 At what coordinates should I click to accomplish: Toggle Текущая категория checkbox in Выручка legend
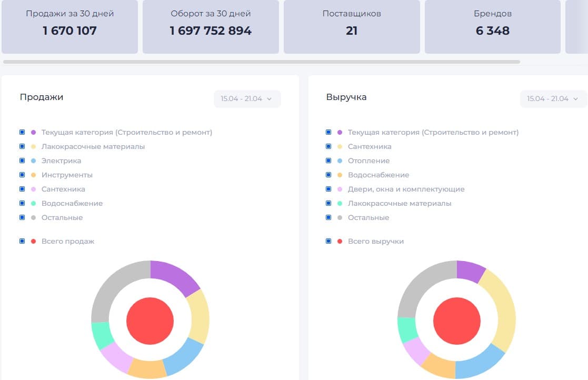[x=328, y=132]
